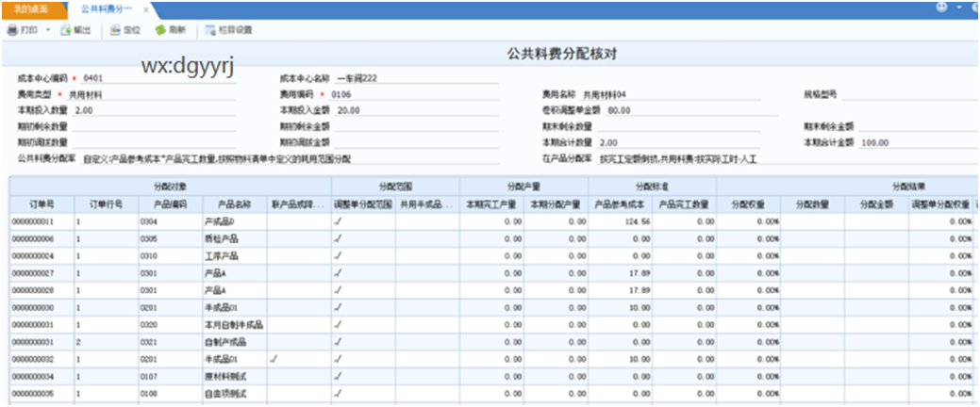Click the 分配标准 group header
The height and width of the screenshot is (407, 980).
point(653,186)
